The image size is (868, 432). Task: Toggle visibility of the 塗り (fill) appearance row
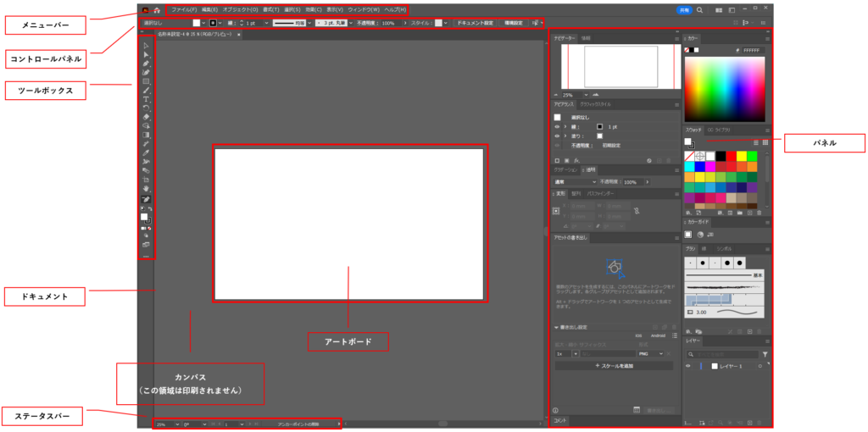click(x=557, y=136)
